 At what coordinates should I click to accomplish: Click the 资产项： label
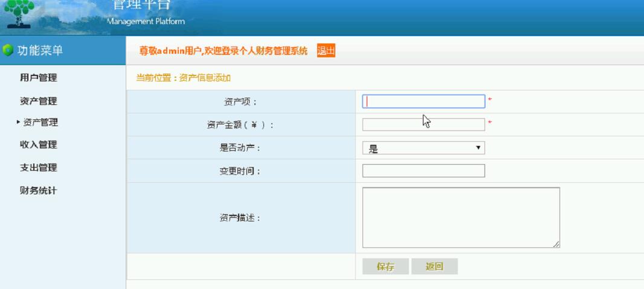tap(240, 102)
